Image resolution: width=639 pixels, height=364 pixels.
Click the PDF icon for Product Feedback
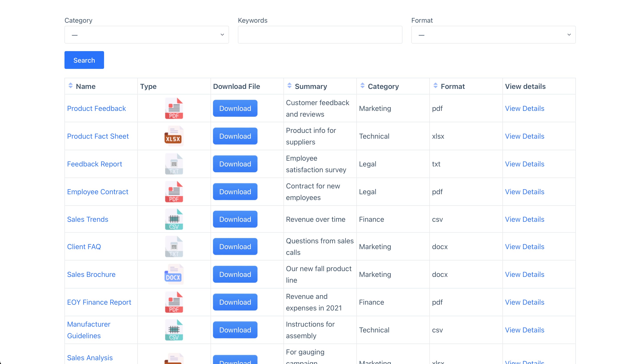tap(174, 108)
